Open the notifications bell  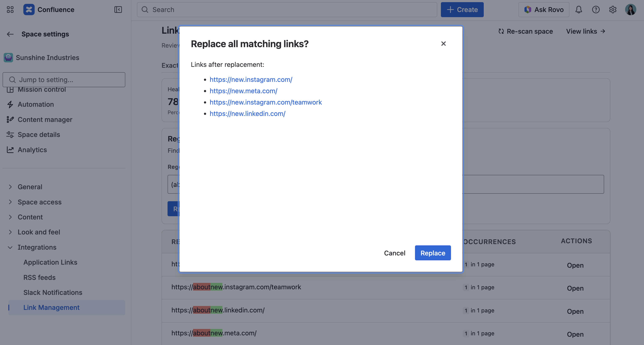click(579, 9)
